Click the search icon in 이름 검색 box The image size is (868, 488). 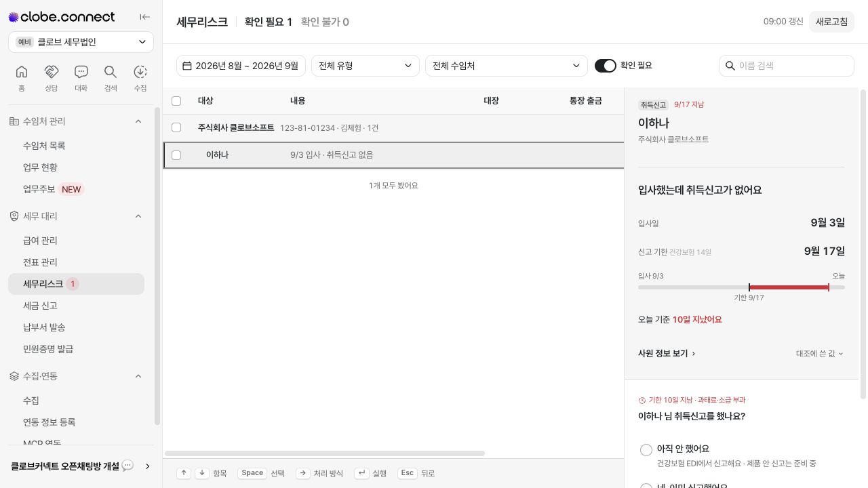click(x=730, y=66)
